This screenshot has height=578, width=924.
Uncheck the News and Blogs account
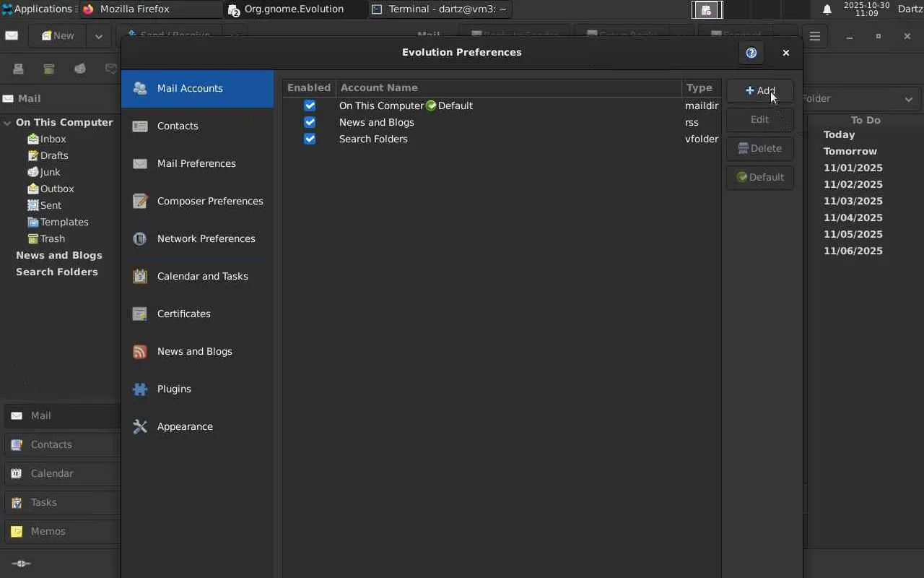click(x=310, y=122)
